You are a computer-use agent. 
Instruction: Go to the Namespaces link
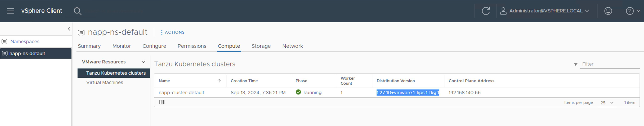point(25,41)
